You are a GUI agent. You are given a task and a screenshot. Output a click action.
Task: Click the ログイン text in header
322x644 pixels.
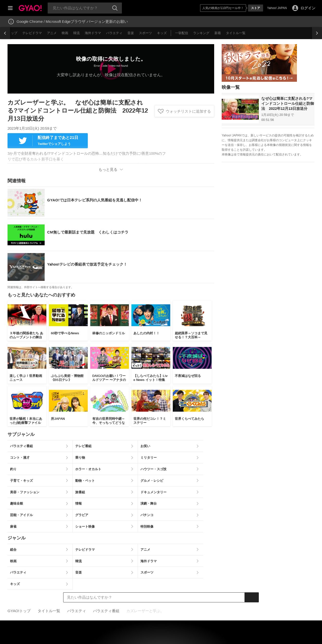point(308,8)
